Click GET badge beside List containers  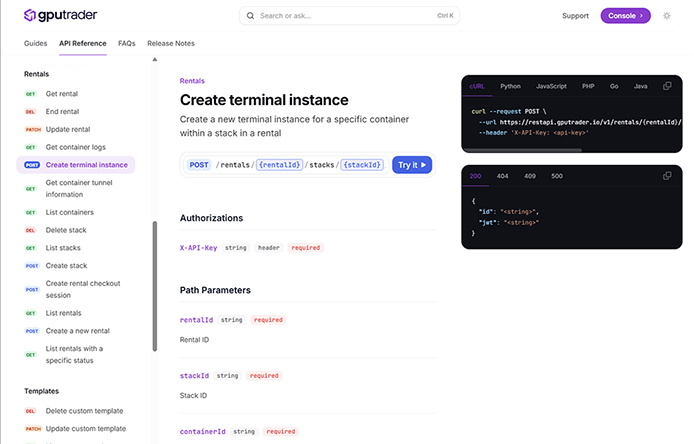coord(31,212)
